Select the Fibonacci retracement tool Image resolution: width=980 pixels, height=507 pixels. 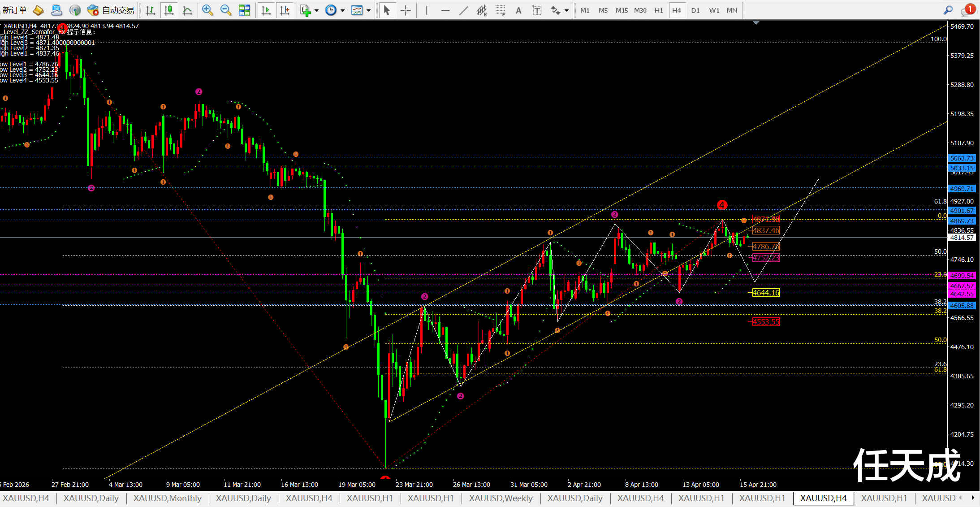(x=500, y=10)
